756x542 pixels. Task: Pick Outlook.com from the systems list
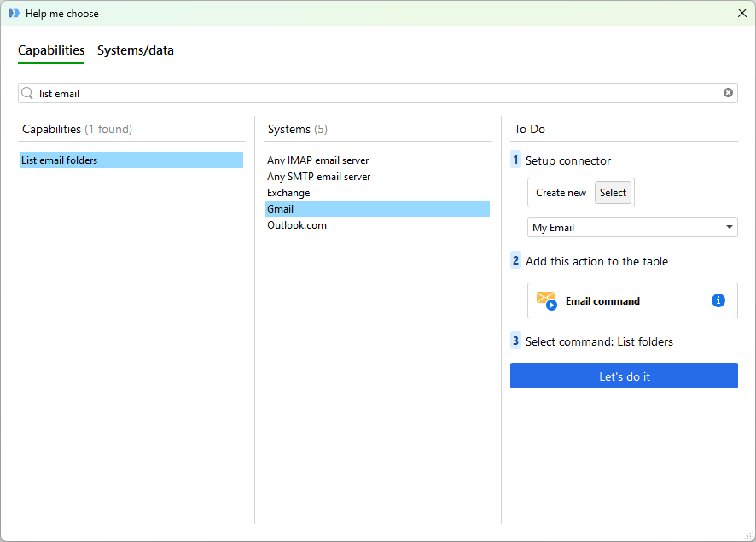(297, 225)
